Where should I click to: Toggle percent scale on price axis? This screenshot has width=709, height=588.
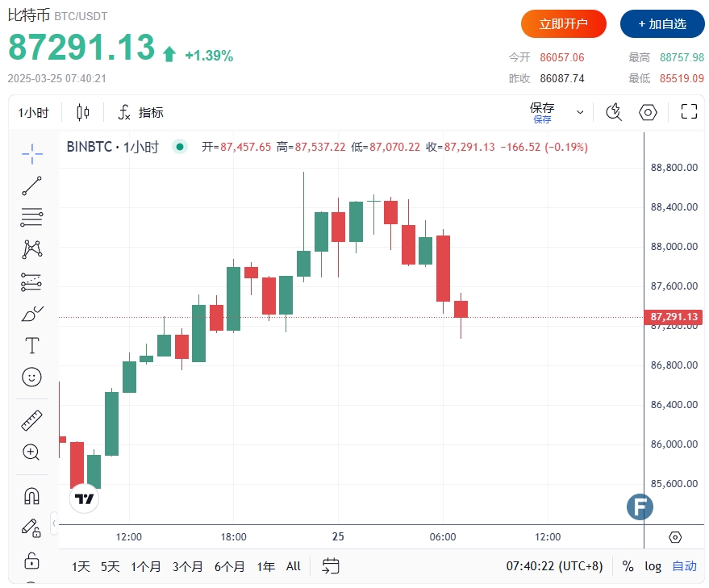628,566
